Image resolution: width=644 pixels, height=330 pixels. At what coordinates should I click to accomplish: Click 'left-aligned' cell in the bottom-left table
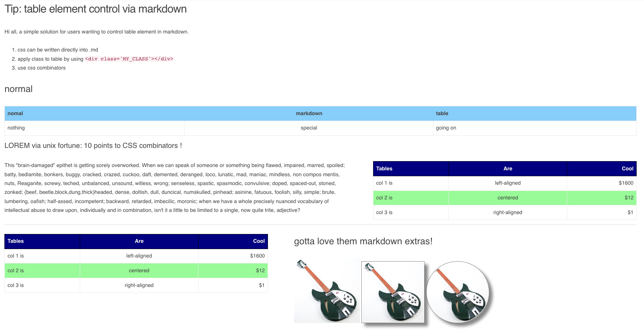click(x=139, y=256)
